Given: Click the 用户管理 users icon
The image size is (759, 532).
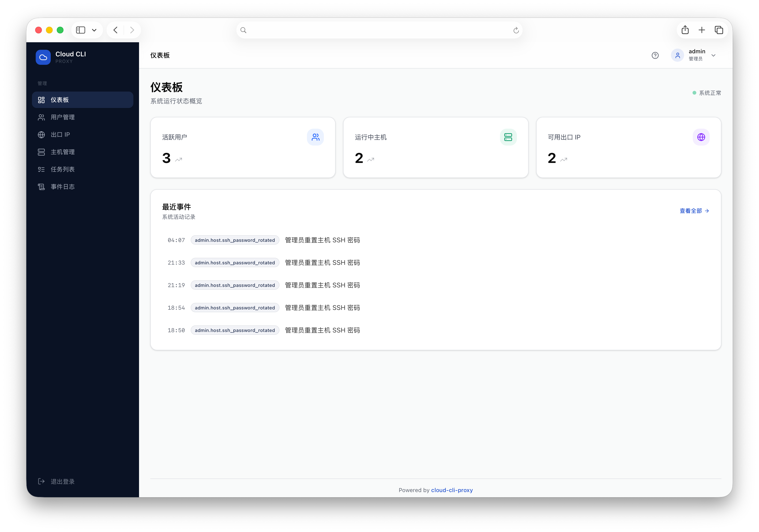Looking at the screenshot, I should (x=41, y=117).
